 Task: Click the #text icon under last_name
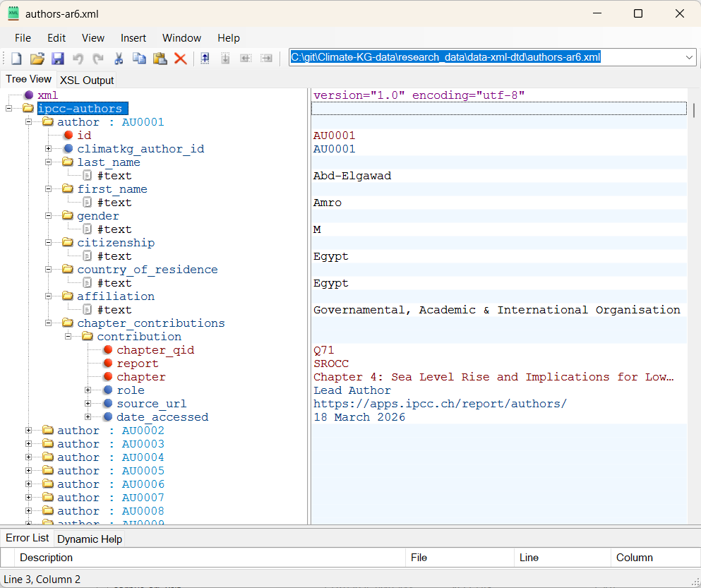[x=88, y=175]
